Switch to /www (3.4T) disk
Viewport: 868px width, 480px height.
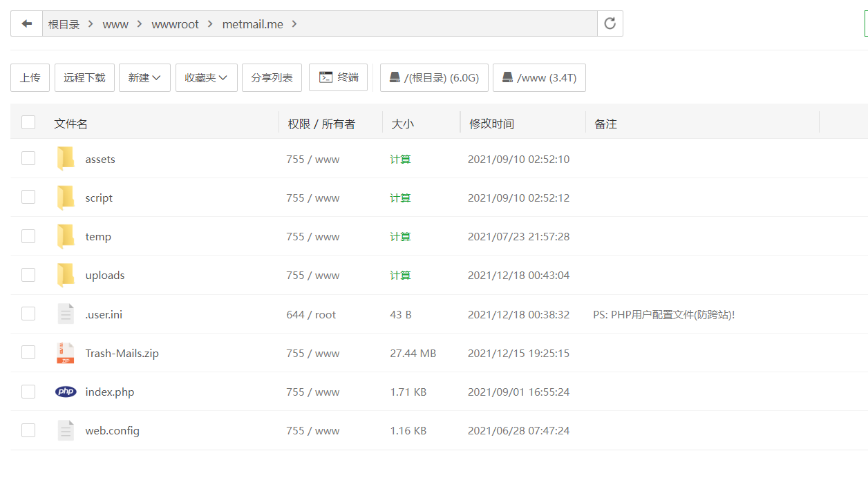(x=539, y=77)
